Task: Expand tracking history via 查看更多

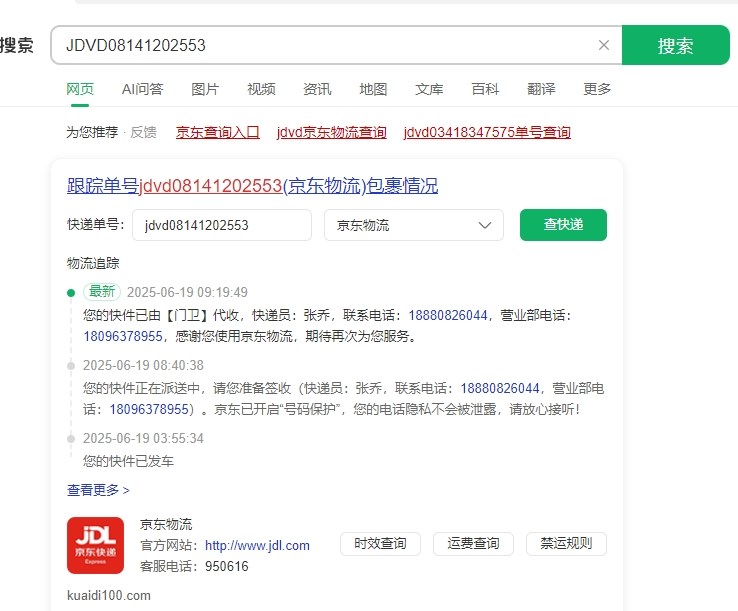Action: tap(98, 490)
